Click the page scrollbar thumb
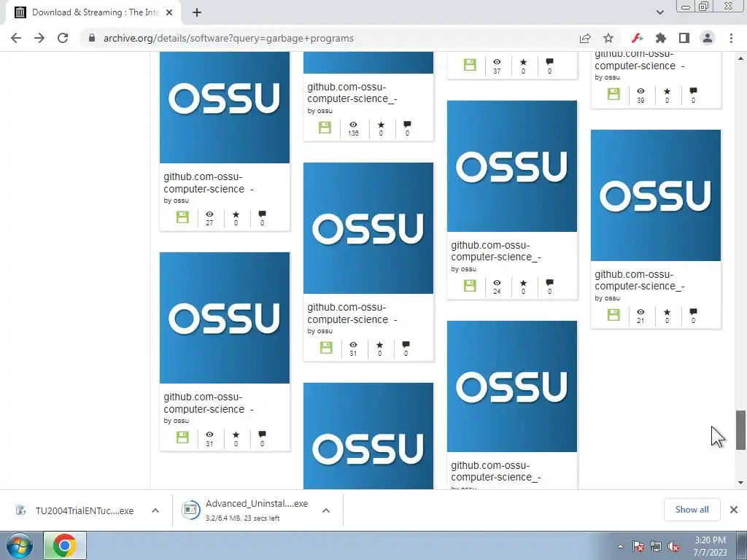The height and width of the screenshot is (560, 747). click(741, 430)
